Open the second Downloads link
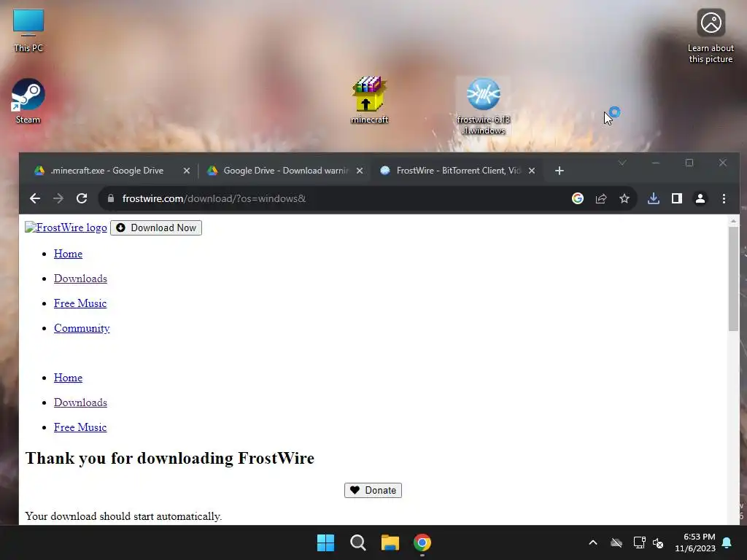Image resolution: width=747 pixels, height=560 pixels. pyautogui.click(x=80, y=402)
